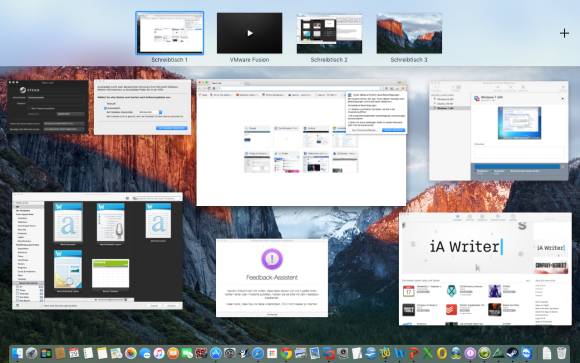Open Calendar icon in the Dock
The height and width of the screenshot is (363, 580).
pyautogui.click(x=74, y=353)
